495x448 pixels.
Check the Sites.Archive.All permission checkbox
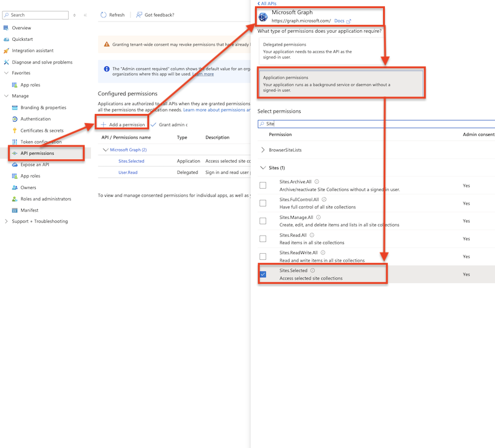tap(262, 185)
